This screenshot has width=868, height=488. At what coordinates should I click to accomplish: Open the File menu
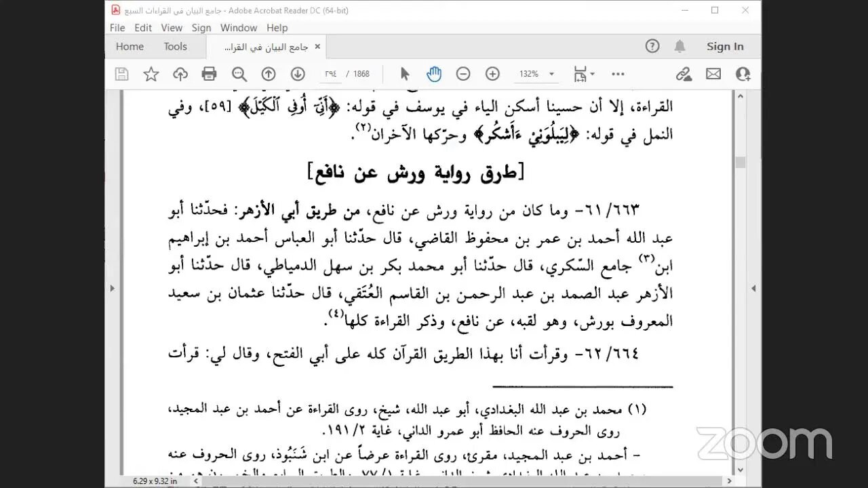click(117, 28)
